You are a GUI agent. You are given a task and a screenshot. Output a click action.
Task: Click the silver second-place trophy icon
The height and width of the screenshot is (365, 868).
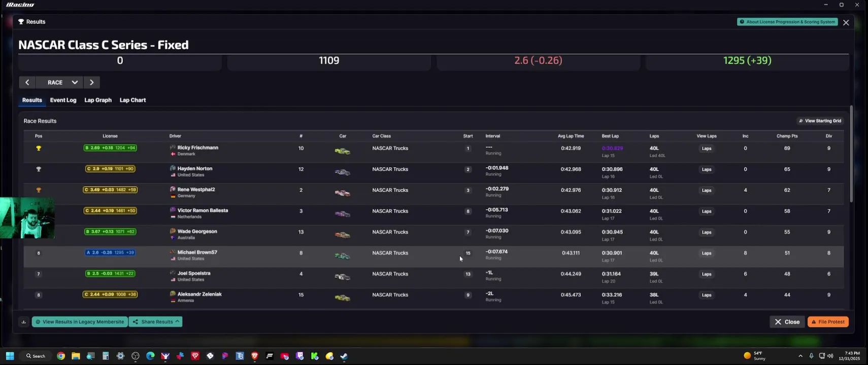click(39, 169)
